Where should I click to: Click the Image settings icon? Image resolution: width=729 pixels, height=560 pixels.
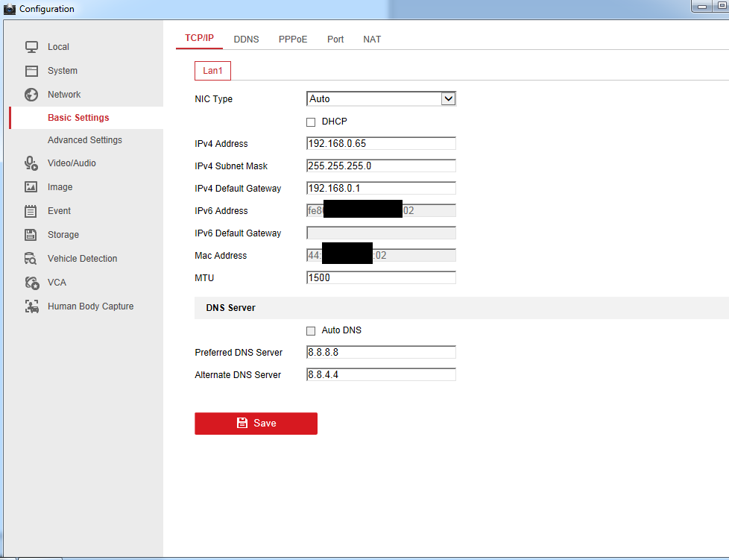pos(31,187)
